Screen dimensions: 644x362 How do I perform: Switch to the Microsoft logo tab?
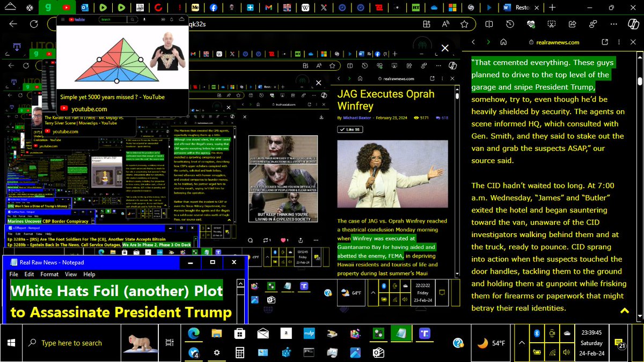[x=452, y=8]
